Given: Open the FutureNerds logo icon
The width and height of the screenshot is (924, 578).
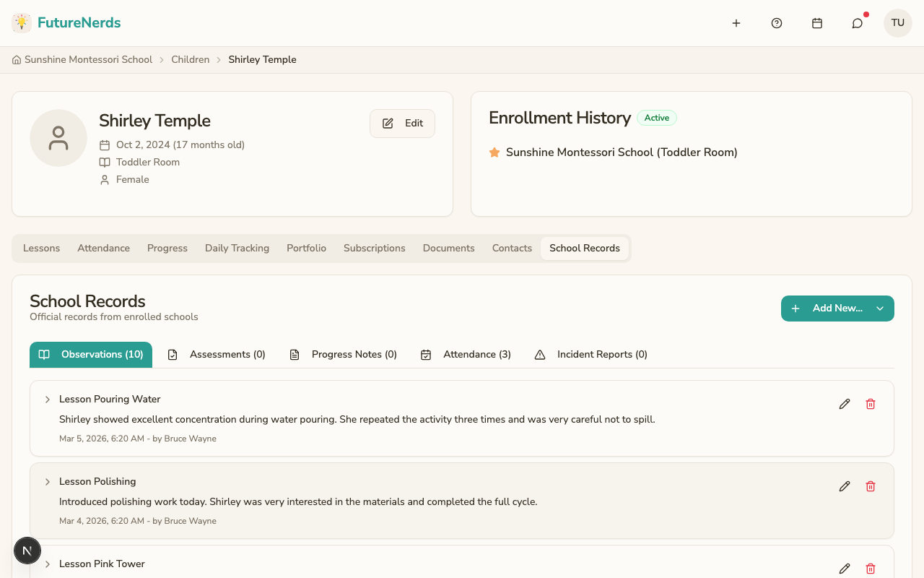Looking at the screenshot, I should coord(21,22).
